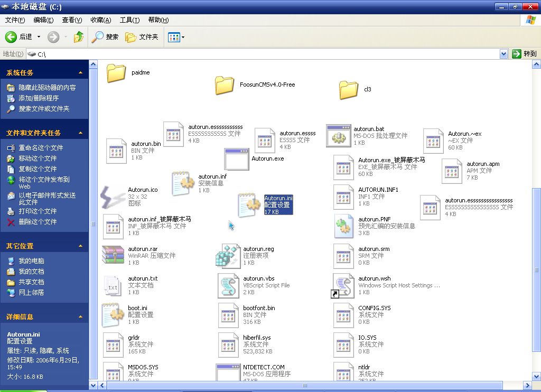Go back with the green Back arrow
Viewport: 541px width, 392px height.
(x=11, y=36)
